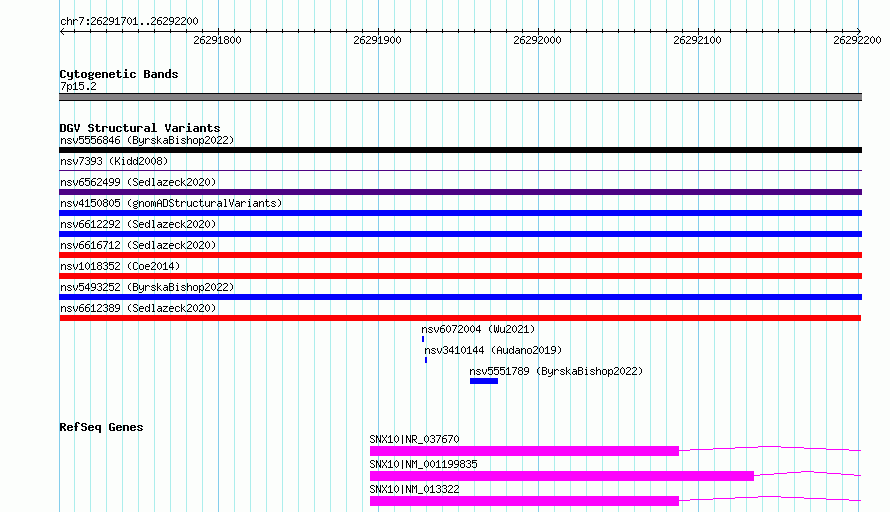The height and width of the screenshot is (512, 890).
Task: Open nsv6562499 (Sedlazeck2020) label
Action: point(138,182)
